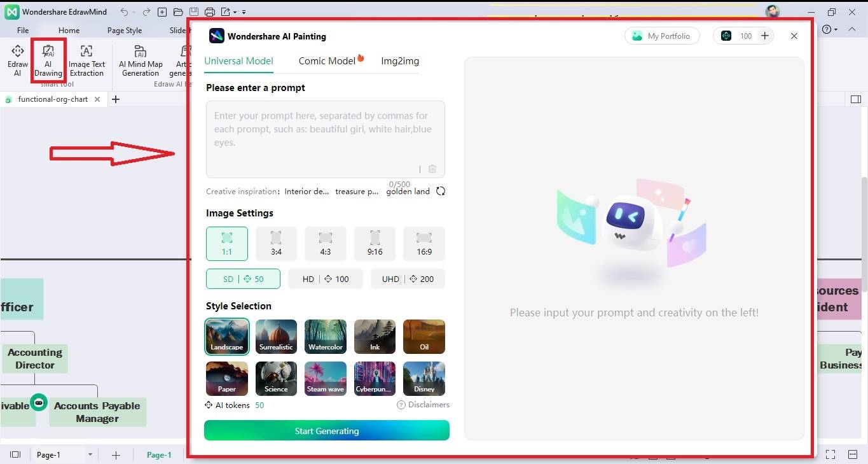
Task: Add a new page in status bar
Action: tap(116, 454)
